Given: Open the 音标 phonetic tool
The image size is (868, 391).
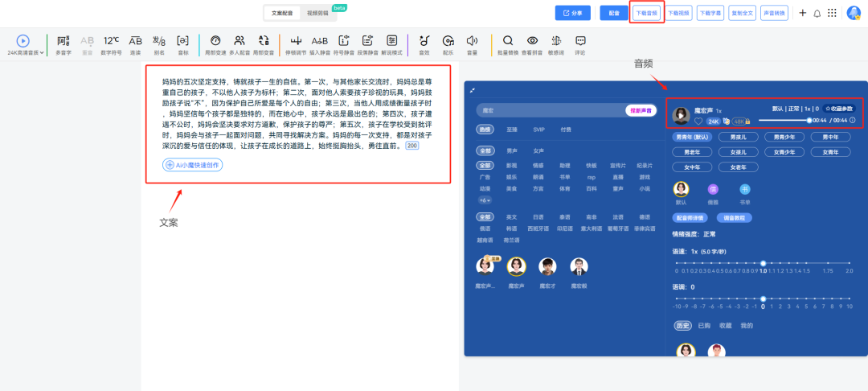Looking at the screenshot, I should pos(183,45).
